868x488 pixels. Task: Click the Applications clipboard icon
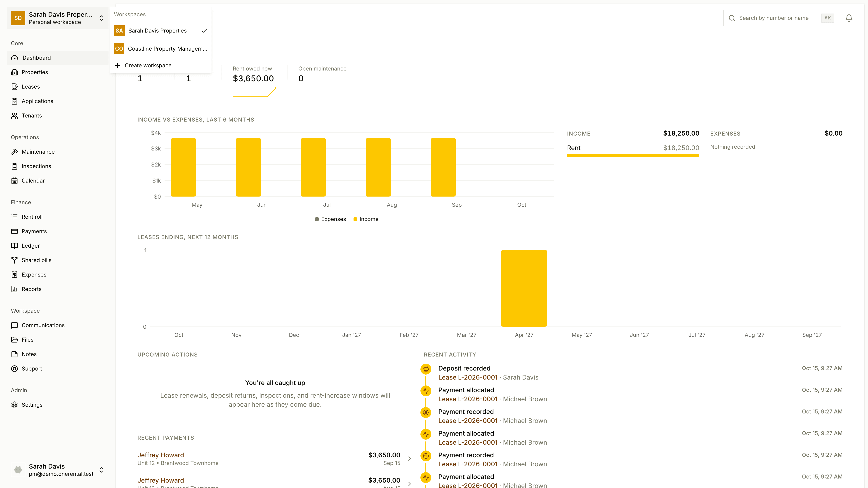click(14, 101)
